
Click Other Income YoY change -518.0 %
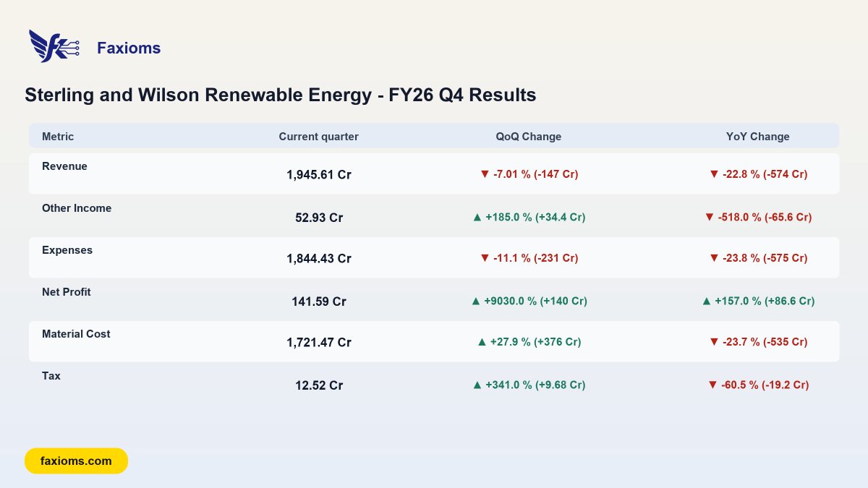pos(758,216)
